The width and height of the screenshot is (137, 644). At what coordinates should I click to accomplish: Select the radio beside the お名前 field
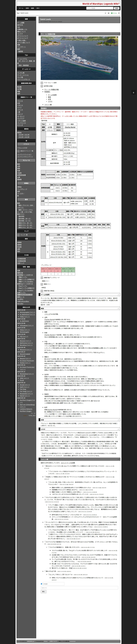(x=42, y=584)
